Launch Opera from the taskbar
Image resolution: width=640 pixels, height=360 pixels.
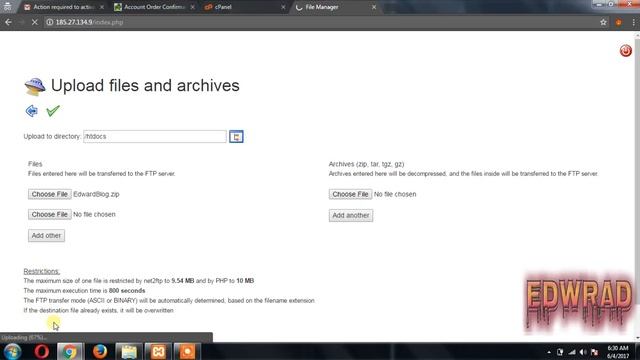[41, 351]
